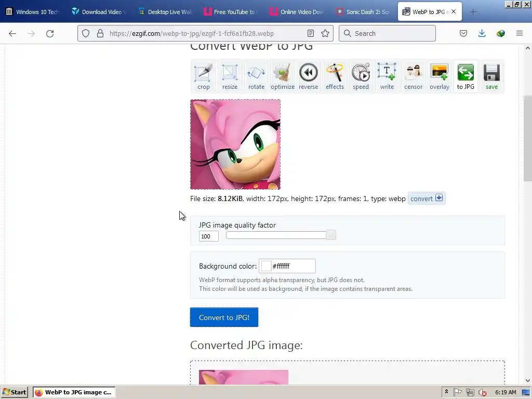The image size is (532, 399).
Task: Open the Action Center flag tray icon
Action: tap(457, 392)
